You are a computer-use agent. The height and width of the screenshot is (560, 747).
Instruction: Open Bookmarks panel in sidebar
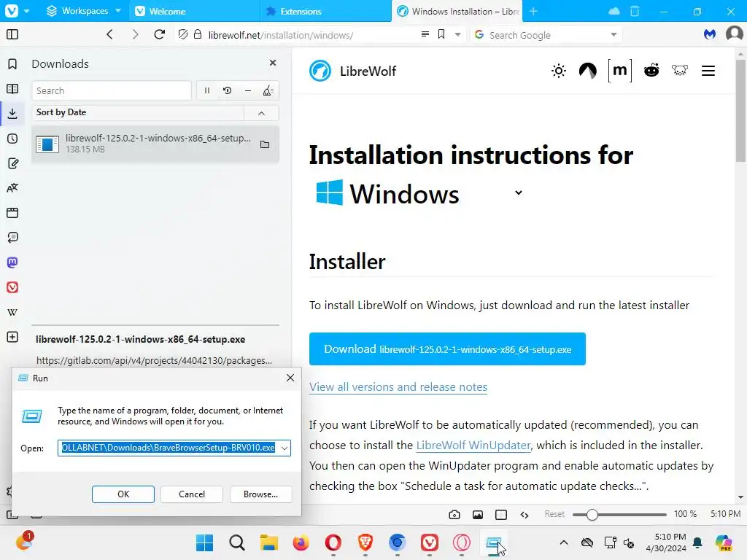click(x=12, y=64)
